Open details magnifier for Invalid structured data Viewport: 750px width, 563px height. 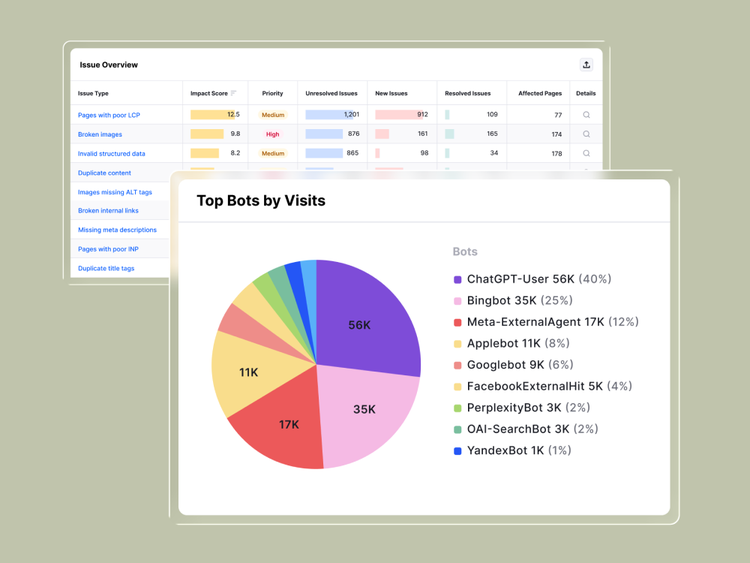point(586,153)
